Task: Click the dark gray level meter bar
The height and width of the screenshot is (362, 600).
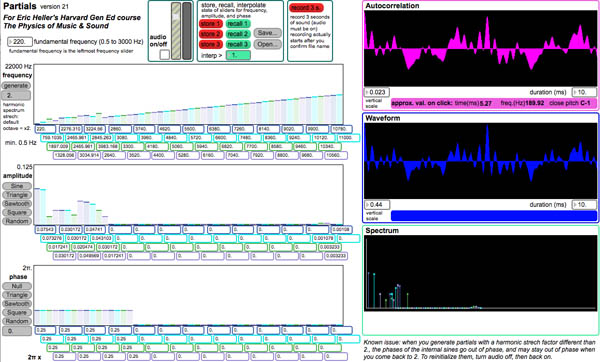Action: click(x=187, y=31)
